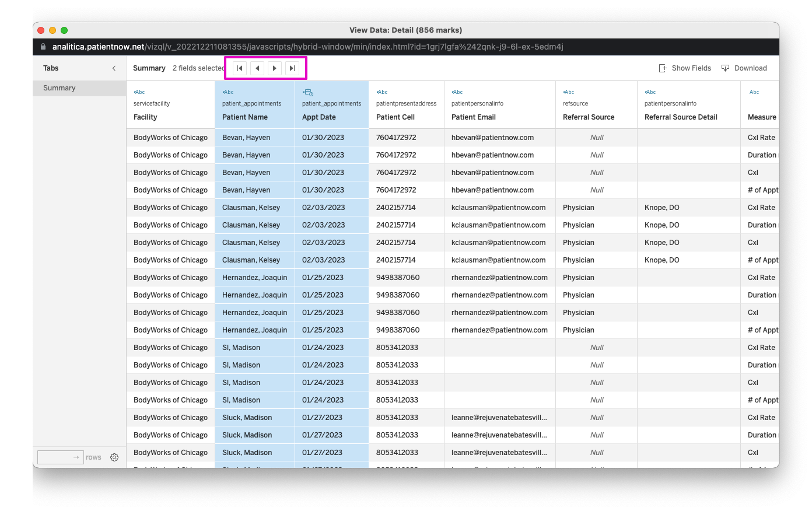Click the Measure column header
This screenshot has height=511, width=812.
point(762,117)
